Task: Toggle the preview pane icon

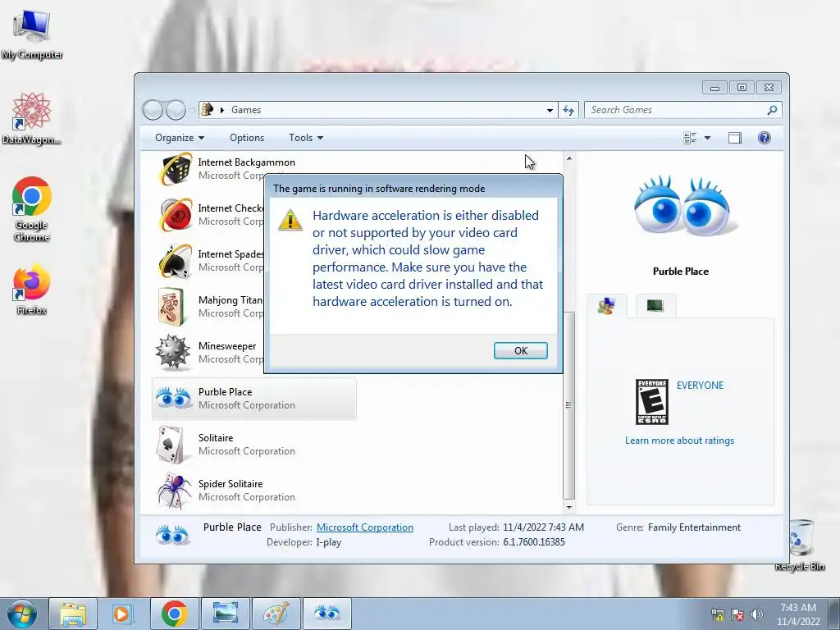Action: point(735,138)
